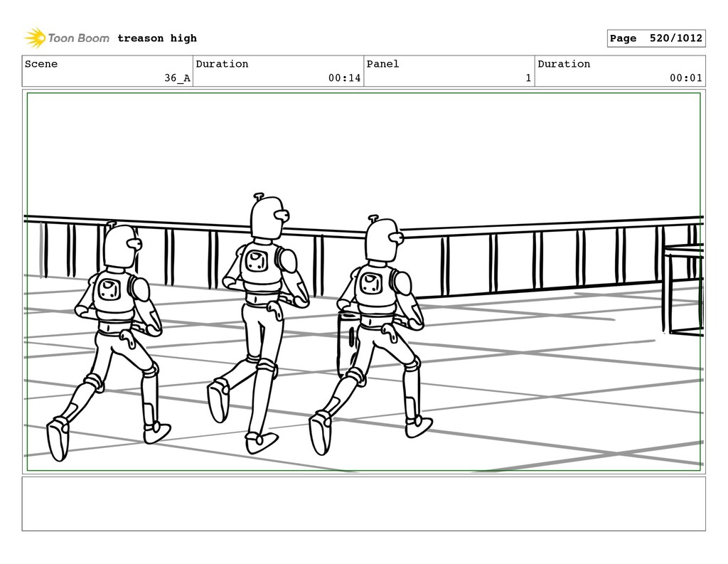Select the panel number 1
The height and width of the screenshot is (564, 728).
coord(528,78)
